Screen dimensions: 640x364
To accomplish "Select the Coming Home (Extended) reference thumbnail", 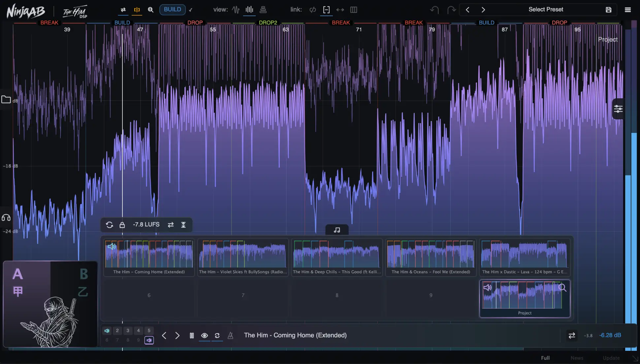I will pyautogui.click(x=149, y=257).
